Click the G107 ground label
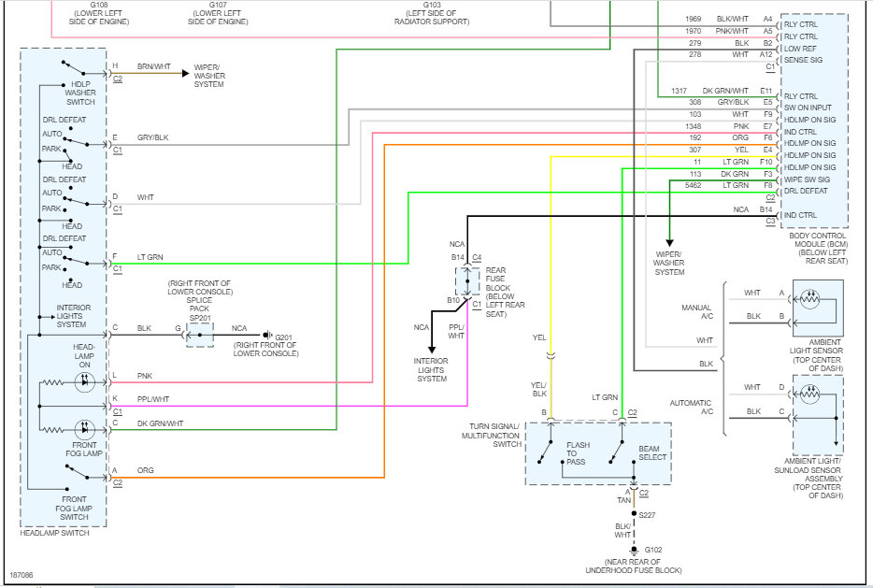The width and height of the screenshot is (873, 588). [218, 5]
